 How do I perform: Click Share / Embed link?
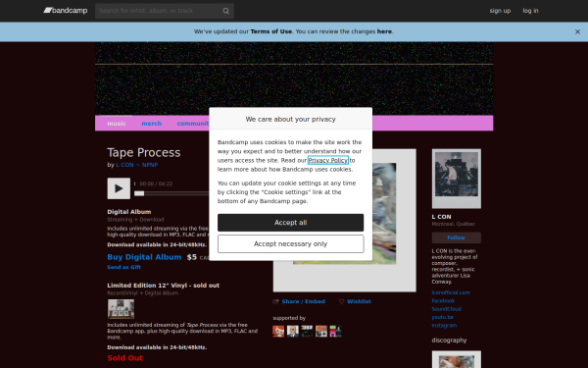pyautogui.click(x=303, y=301)
